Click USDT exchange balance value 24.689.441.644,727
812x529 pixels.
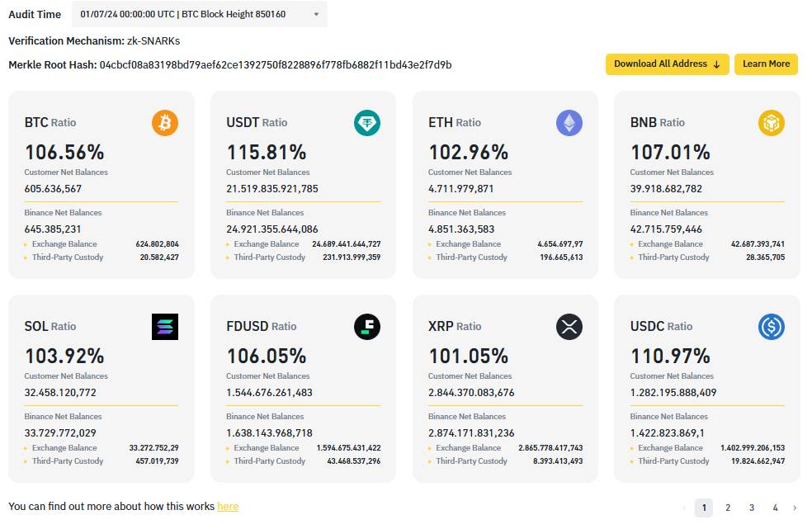(x=347, y=244)
